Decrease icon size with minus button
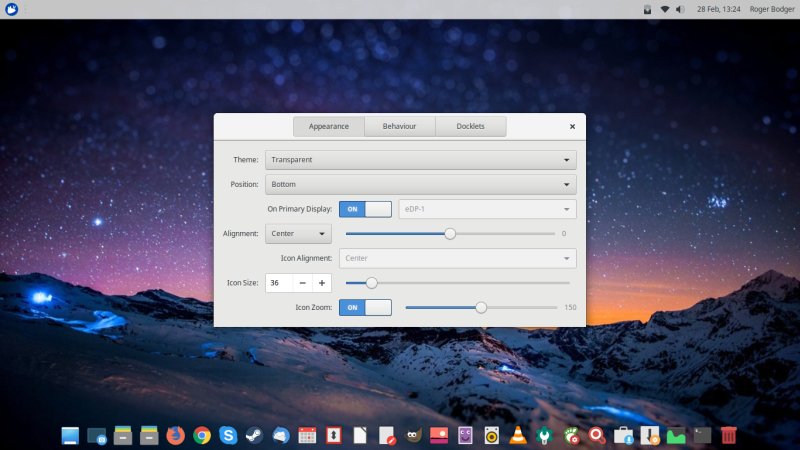 (302, 283)
